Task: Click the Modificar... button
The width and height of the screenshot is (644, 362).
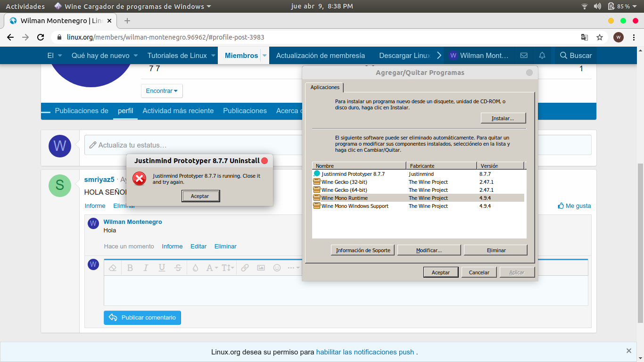Action: pos(429,250)
